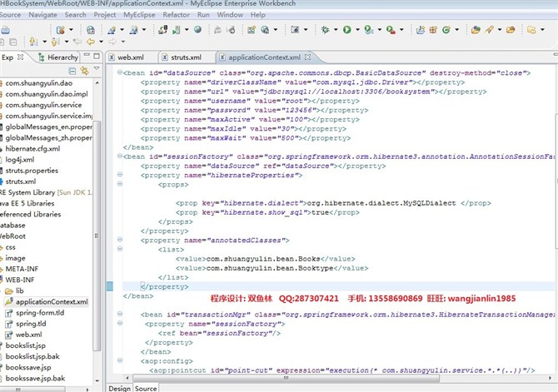This screenshot has width=558, height=392.
Task: Open the Debug icon dropdown arrow
Action: point(336,30)
